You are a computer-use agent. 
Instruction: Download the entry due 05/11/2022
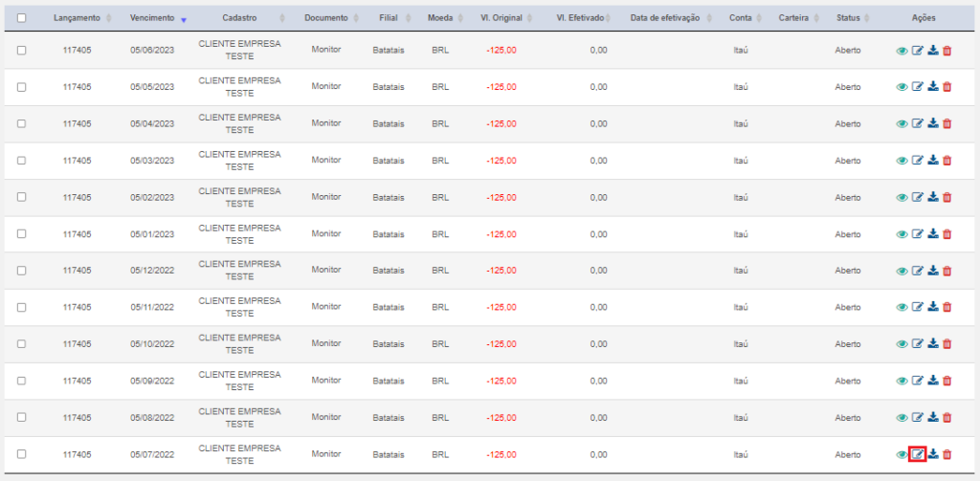[933, 307]
